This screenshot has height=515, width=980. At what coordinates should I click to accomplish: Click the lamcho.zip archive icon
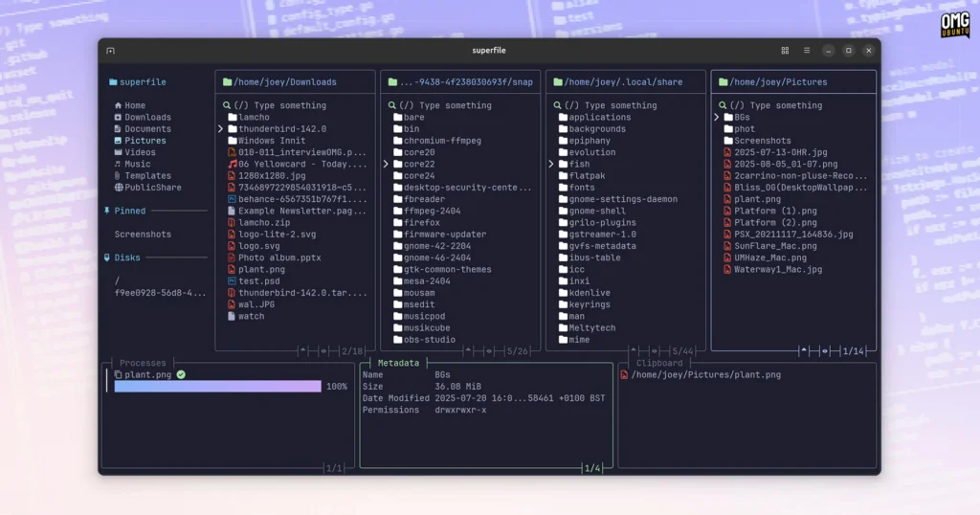click(x=232, y=222)
